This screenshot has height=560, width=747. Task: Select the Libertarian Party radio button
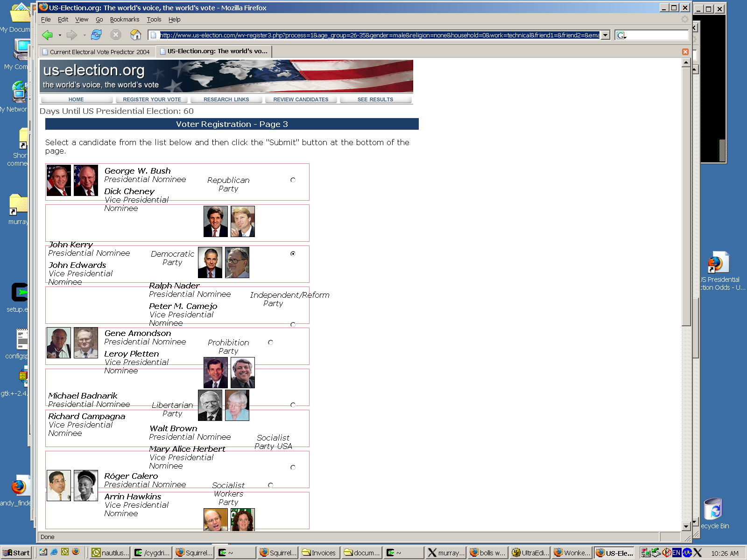(x=293, y=405)
